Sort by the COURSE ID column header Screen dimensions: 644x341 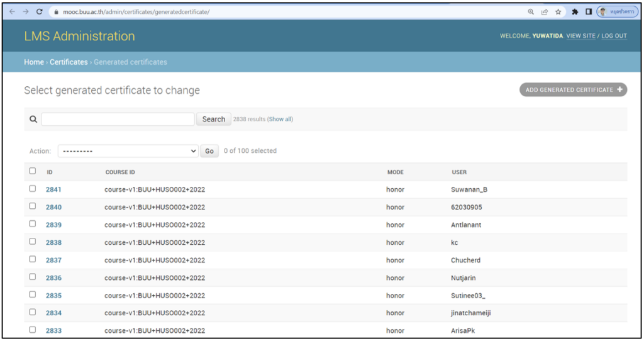(120, 172)
